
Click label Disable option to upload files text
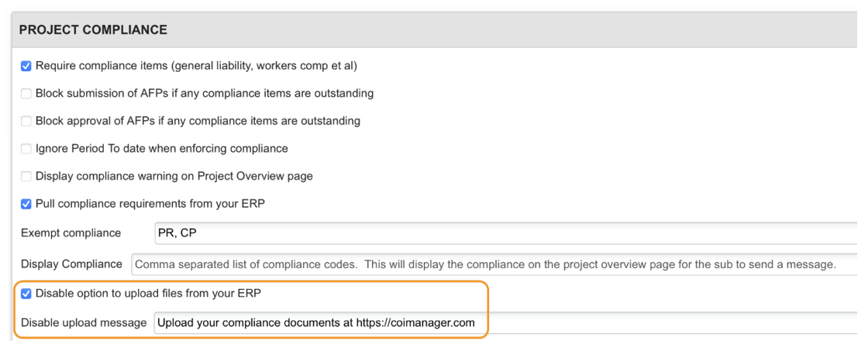pyautogui.click(x=148, y=294)
